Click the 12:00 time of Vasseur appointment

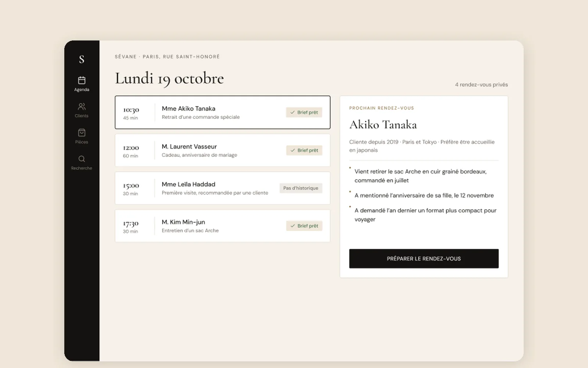(x=131, y=148)
